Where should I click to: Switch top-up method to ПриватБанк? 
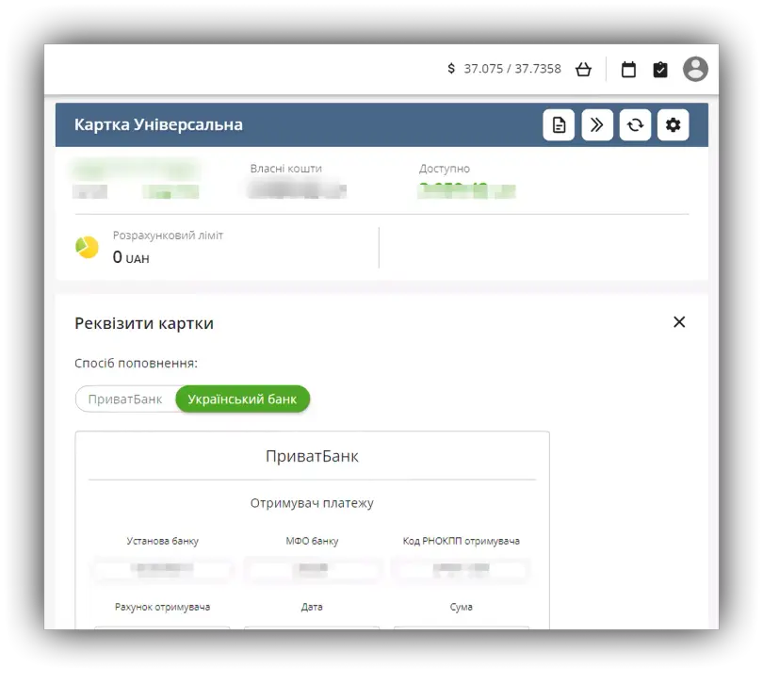125,399
